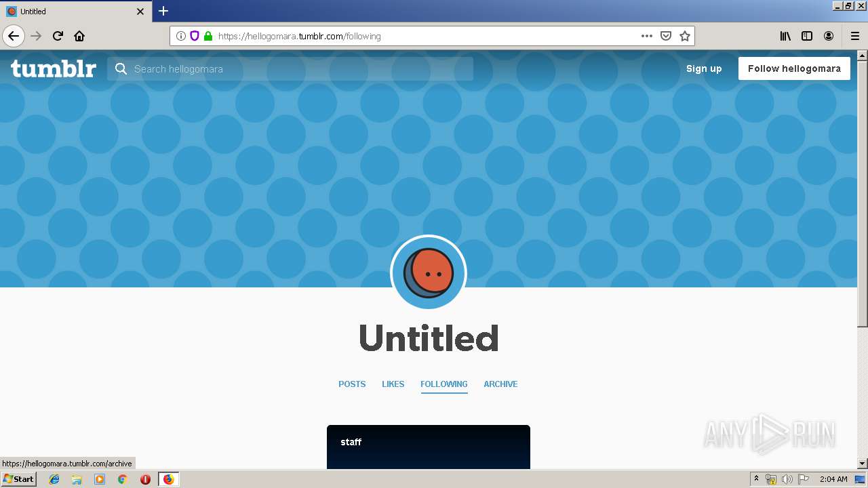Viewport: 868px width, 488px height.
Task: Show site information icon in address bar
Action: click(x=181, y=36)
